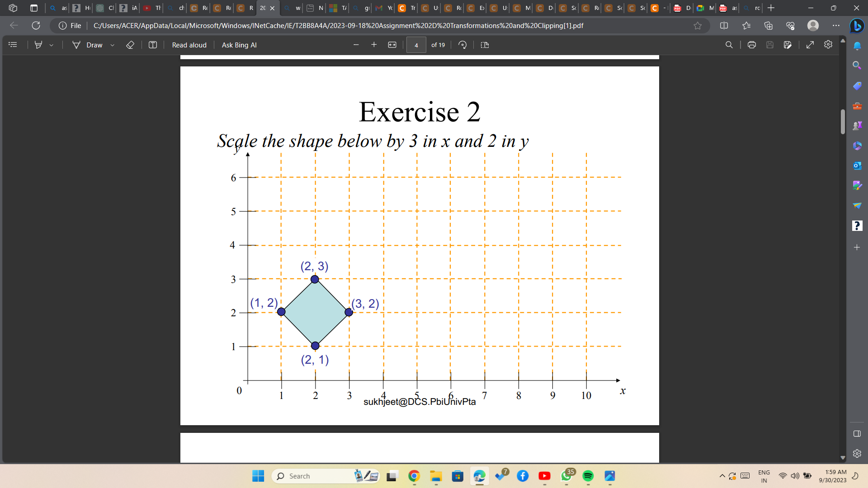Select the highlight tool in the PDF toolbar
Viewport: 868px width, 488px height.
coord(38,45)
